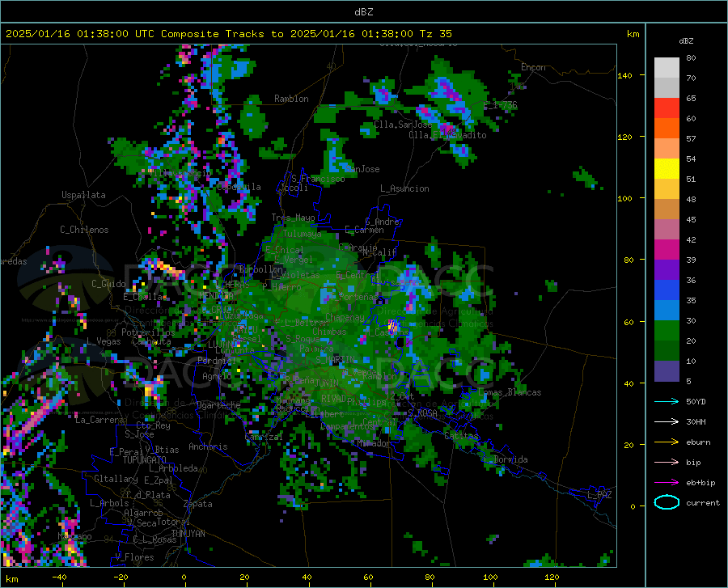Image resolution: width=728 pixels, height=588 pixels.
Task: Pick the dark green 20–10 dBZ swatch
Action: pyautogui.click(x=667, y=351)
